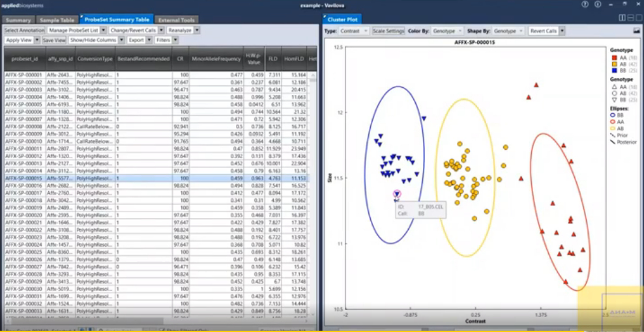644x332 pixels.
Task: Switch to side-by-side vertical split layout
Action: click(x=622, y=18)
